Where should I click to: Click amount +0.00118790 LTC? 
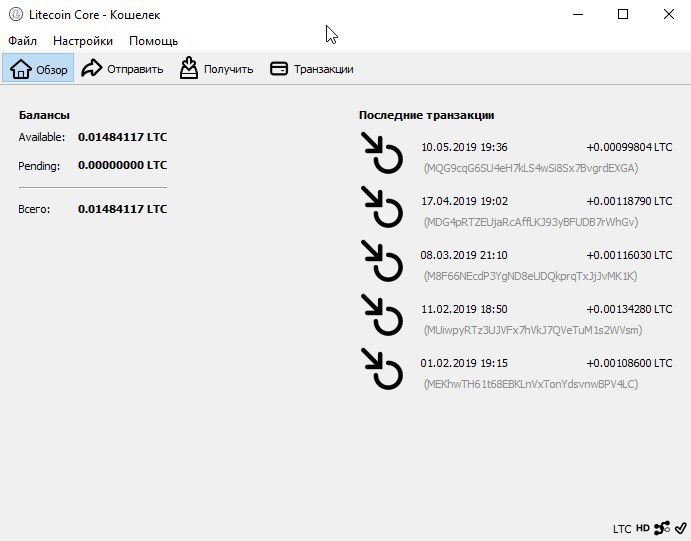629,201
